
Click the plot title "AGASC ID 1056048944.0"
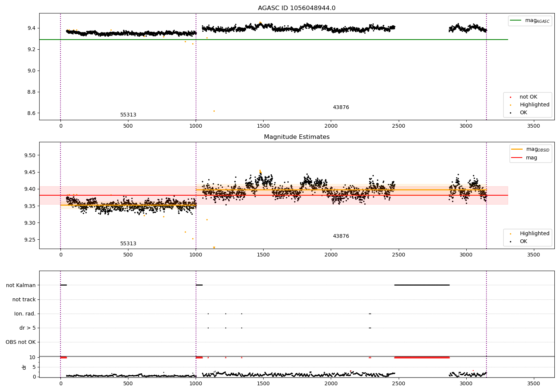coord(296,8)
